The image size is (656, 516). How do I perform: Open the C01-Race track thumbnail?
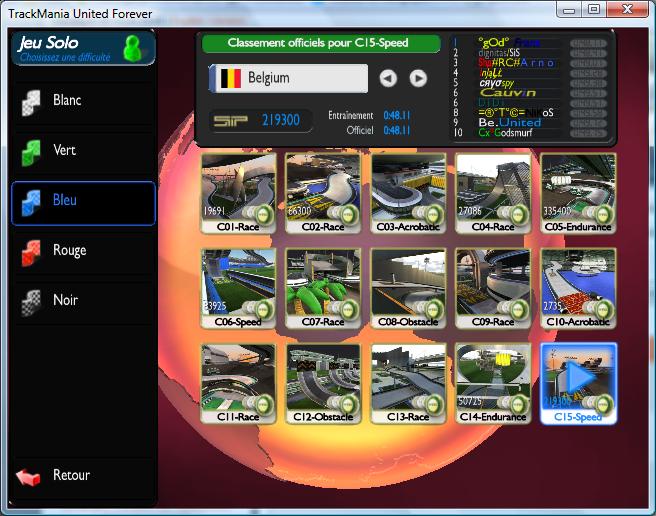click(239, 192)
